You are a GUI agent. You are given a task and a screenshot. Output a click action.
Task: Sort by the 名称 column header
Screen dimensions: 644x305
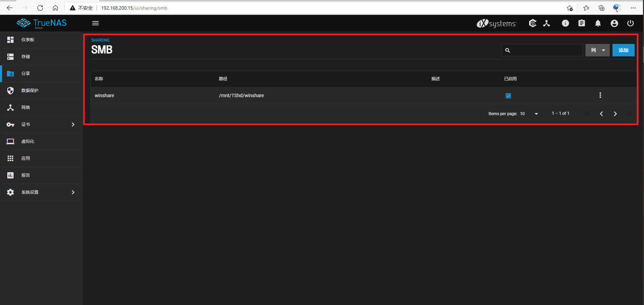[x=99, y=79]
